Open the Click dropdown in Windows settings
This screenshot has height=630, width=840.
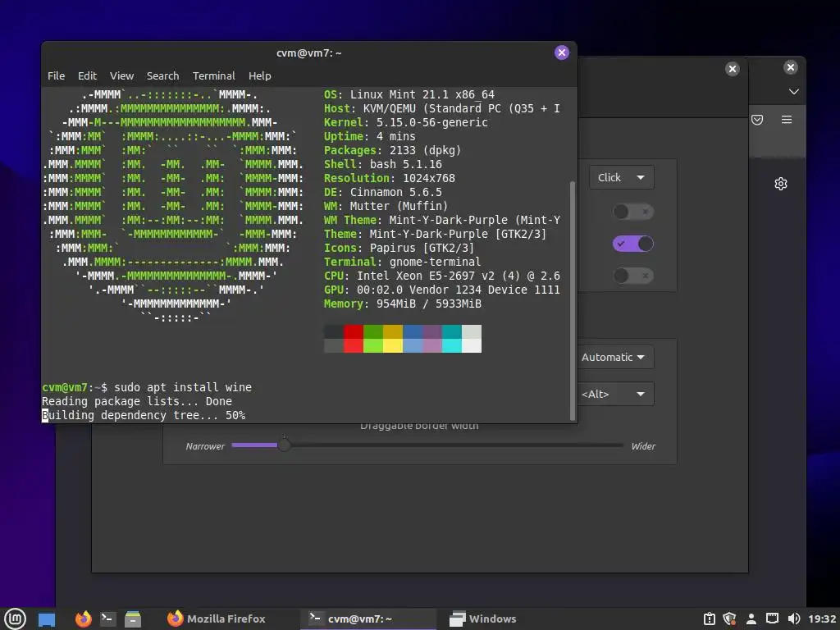pyautogui.click(x=621, y=177)
